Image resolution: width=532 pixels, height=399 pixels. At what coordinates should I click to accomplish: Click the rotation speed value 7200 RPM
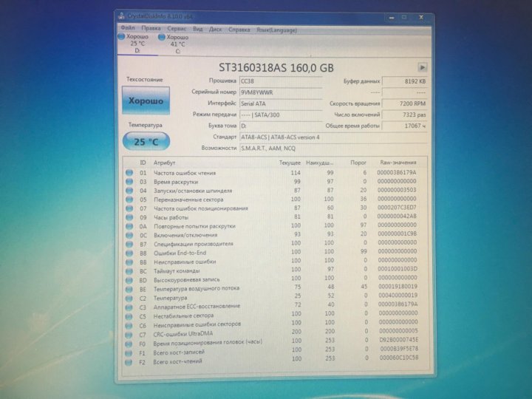[x=404, y=103]
